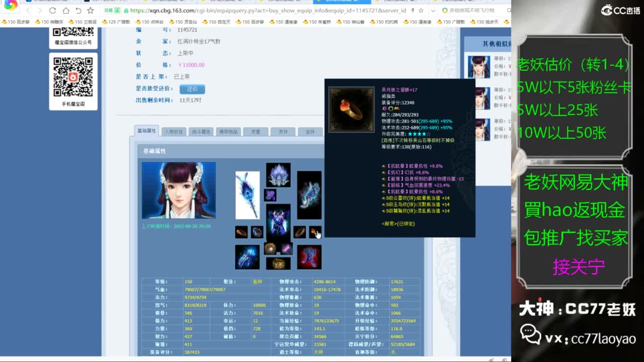Click the 还价 bargain button
Screen dimensions: 644x362
tap(192, 89)
